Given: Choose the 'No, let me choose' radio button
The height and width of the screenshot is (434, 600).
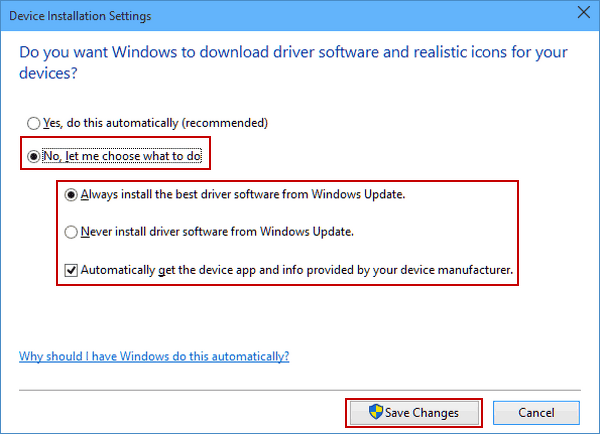Looking at the screenshot, I should tap(35, 156).
